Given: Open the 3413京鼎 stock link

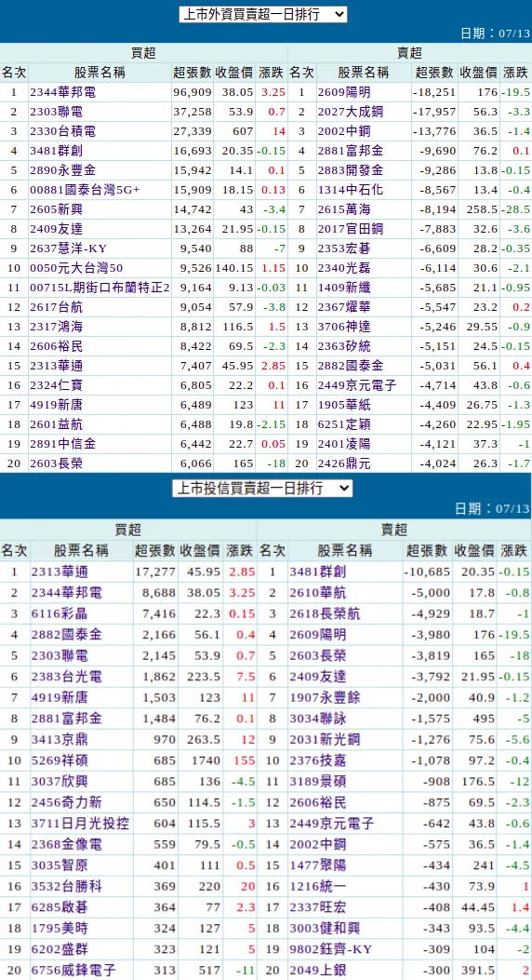Looking at the screenshot, I should point(60,740).
